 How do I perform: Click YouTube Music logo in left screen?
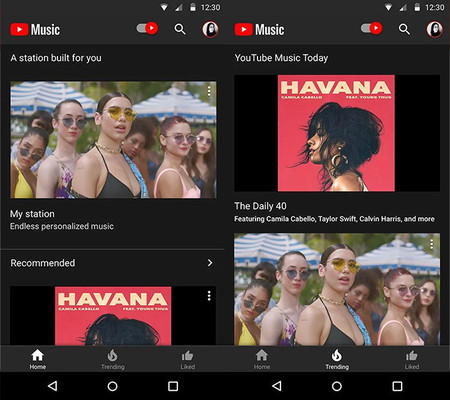click(x=35, y=30)
